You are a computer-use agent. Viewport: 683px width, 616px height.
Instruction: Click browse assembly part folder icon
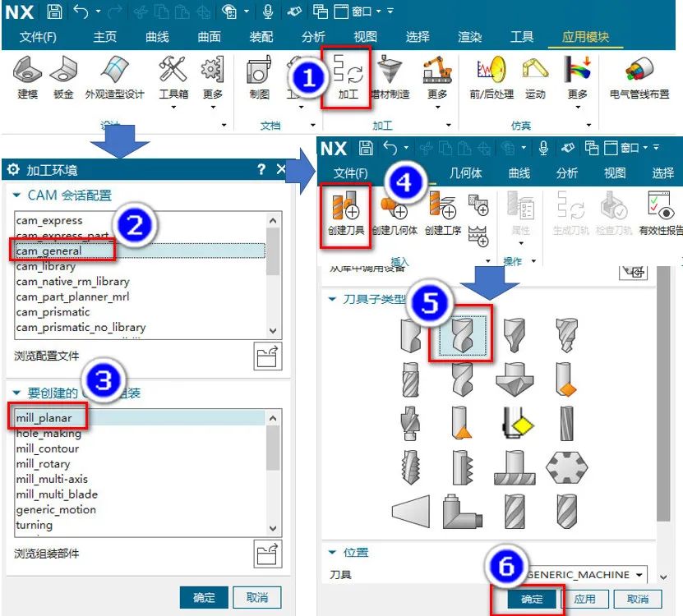(x=267, y=554)
